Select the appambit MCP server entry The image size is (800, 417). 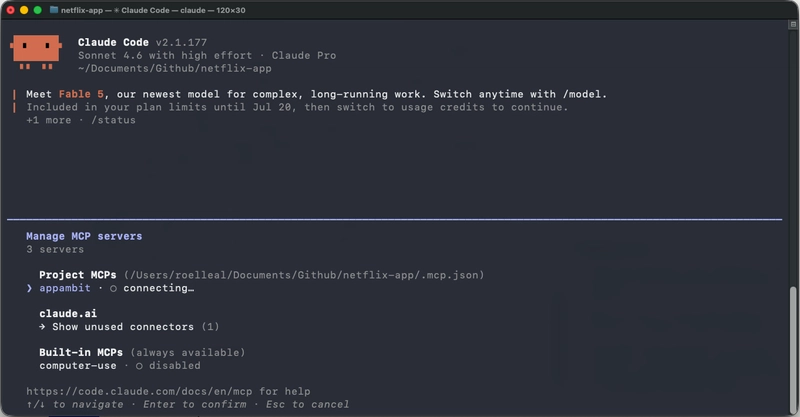[110, 288]
